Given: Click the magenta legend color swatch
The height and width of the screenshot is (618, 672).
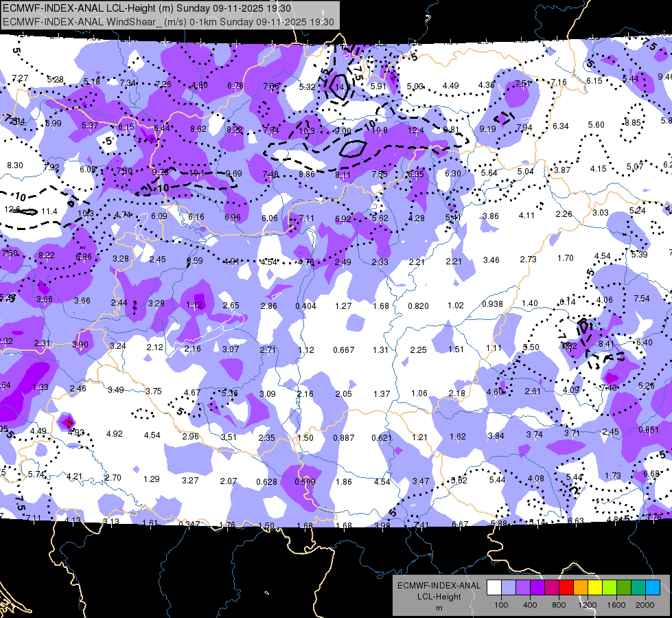Looking at the screenshot, I should pyautogui.click(x=552, y=588).
